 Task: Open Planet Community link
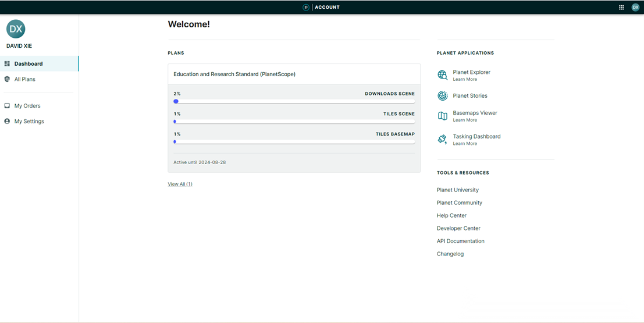point(460,203)
